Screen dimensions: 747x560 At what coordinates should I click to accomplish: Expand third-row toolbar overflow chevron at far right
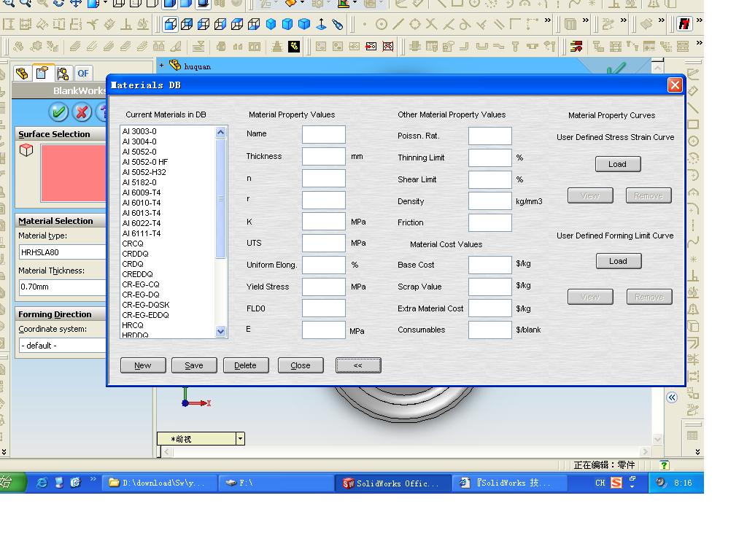point(699,43)
